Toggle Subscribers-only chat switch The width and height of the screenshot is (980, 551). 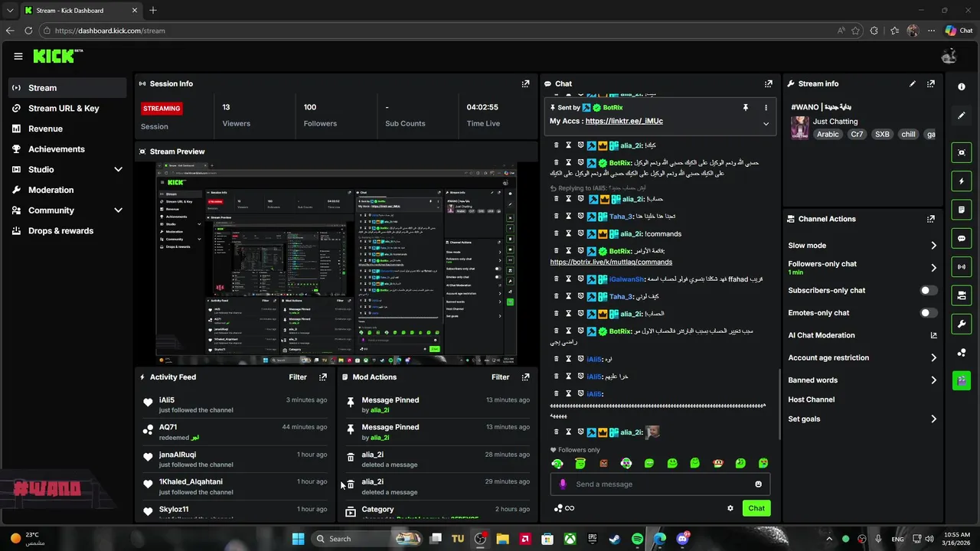point(929,291)
